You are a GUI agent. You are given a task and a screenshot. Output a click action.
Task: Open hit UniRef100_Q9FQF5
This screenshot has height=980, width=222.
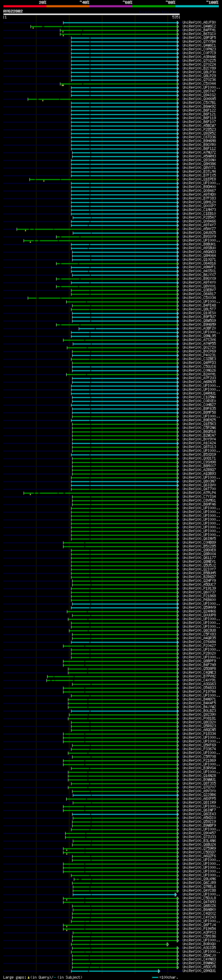[x=199, y=38]
